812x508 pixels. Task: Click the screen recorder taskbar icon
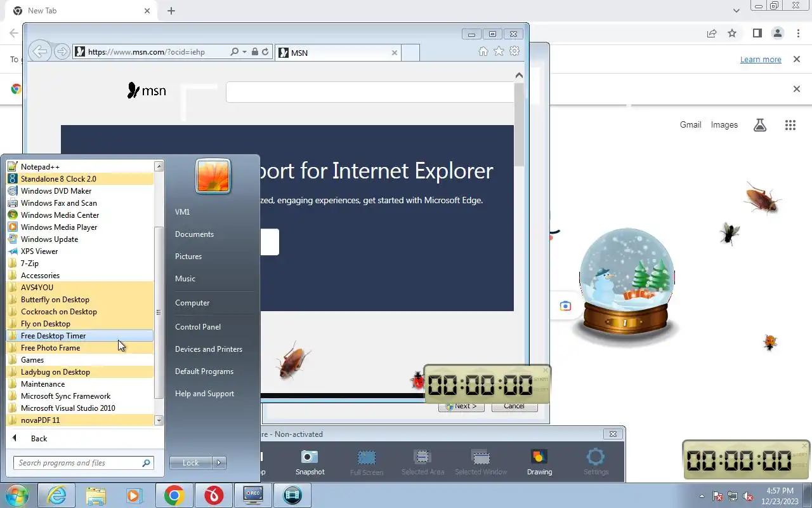(x=253, y=495)
